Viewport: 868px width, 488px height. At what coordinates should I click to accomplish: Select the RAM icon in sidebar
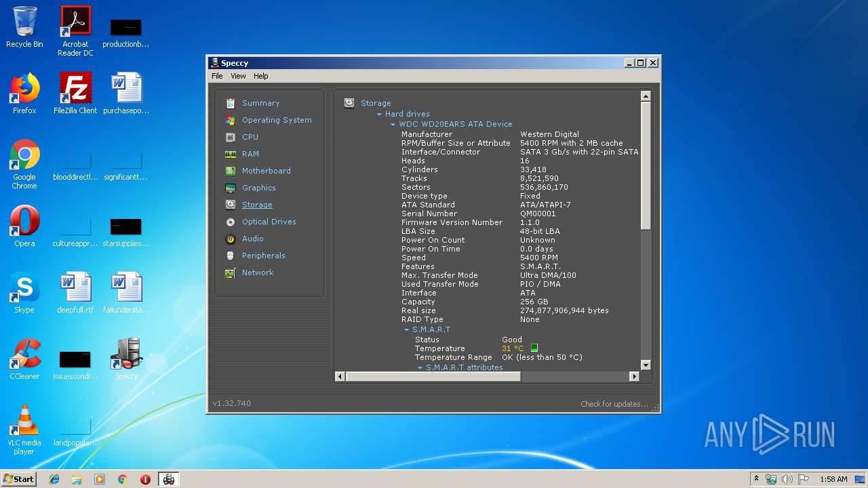click(231, 154)
